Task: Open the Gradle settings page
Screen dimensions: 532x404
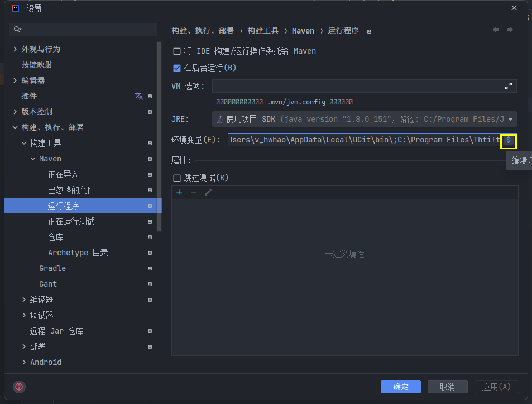Action: click(52, 268)
